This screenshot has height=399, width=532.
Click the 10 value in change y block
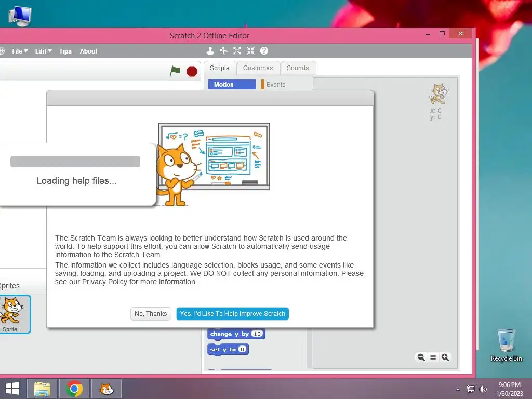pyautogui.click(x=257, y=334)
